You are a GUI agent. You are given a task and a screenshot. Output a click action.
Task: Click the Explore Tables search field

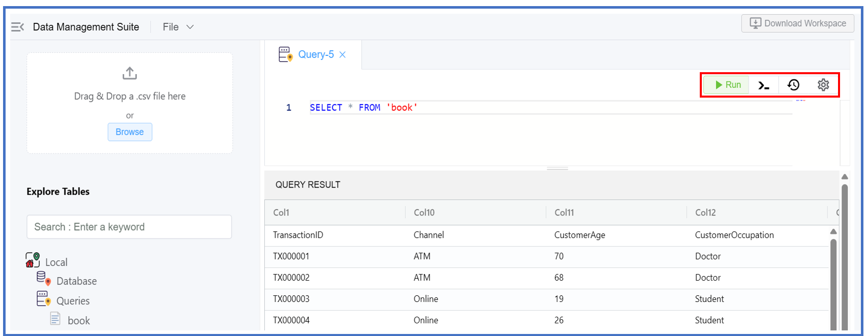pyautogui.click(x=129, y=227)
